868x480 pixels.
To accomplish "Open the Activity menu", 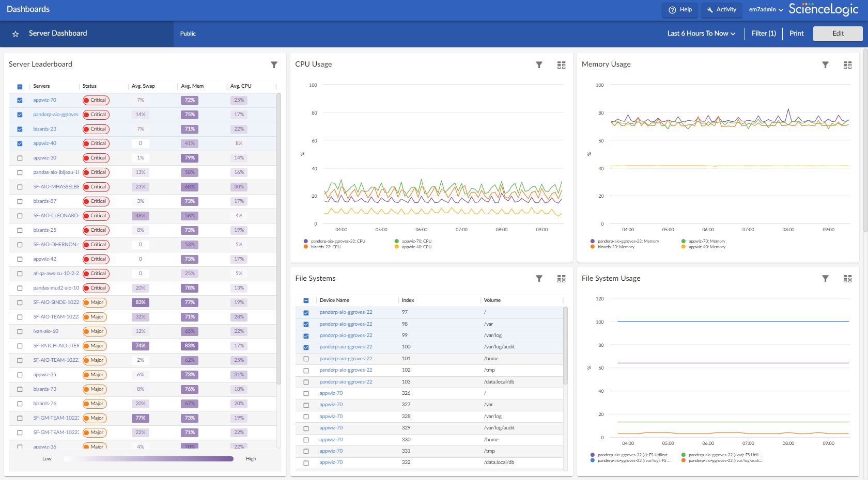I will pos(721,10).
